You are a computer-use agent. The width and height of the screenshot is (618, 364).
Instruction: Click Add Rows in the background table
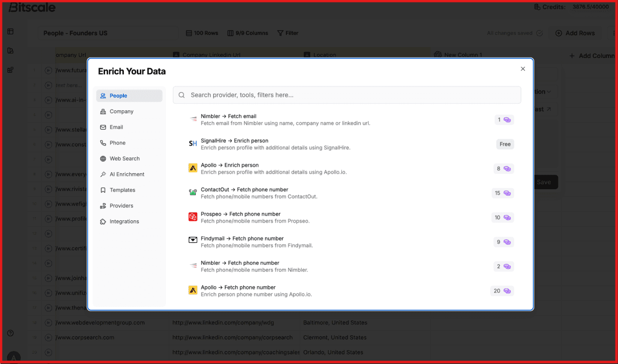click(x=575, y=33)
